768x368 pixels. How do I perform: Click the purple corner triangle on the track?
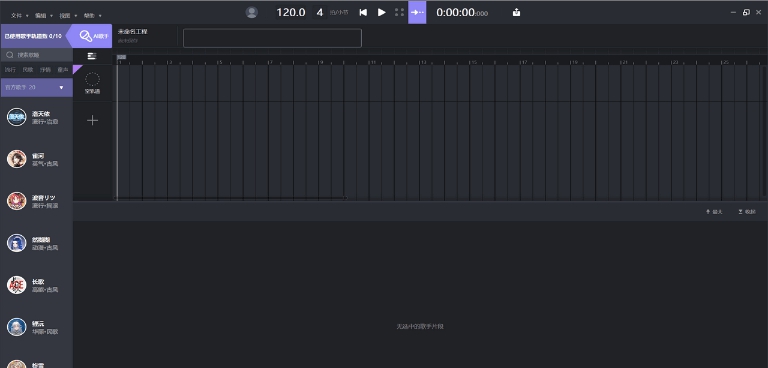(76, 69)
